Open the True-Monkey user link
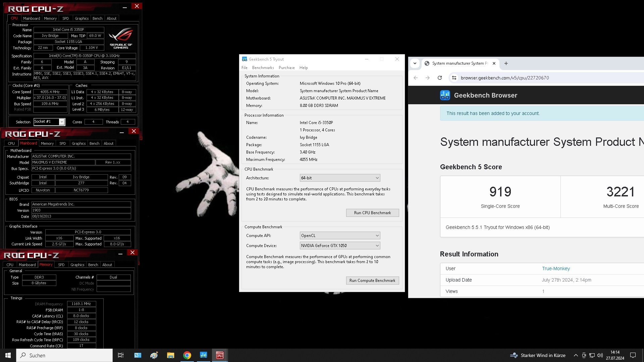644x362 pixels. coord(556,268)
